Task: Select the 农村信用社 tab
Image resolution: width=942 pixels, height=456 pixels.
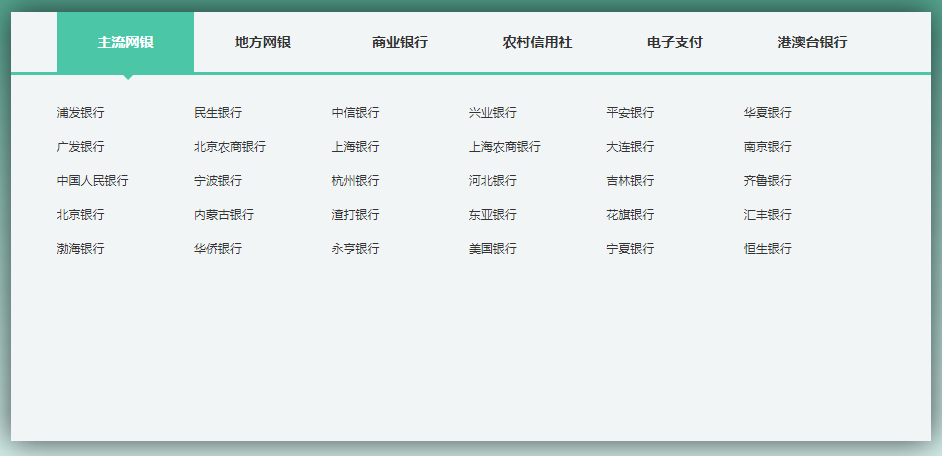Action: pos(537,42)
